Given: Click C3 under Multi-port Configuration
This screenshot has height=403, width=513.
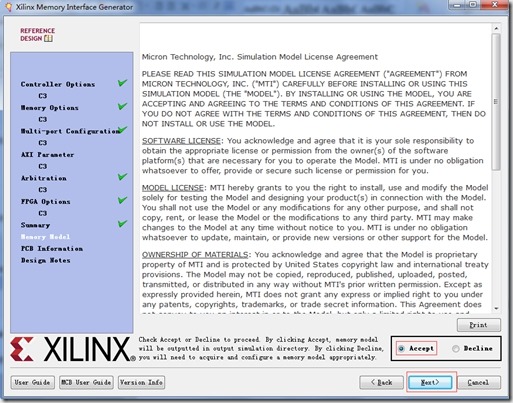Looking at the screenshot, I should [x=43, y=143].
